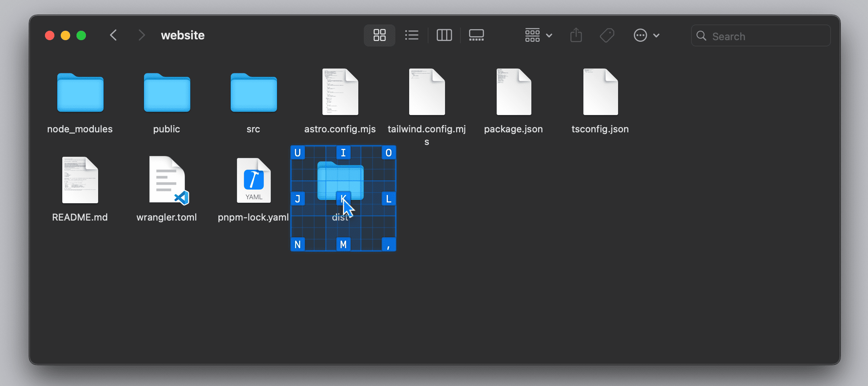868x386 pixels.
Task: Open the Edit Tags popover
Action: (607, 35)
